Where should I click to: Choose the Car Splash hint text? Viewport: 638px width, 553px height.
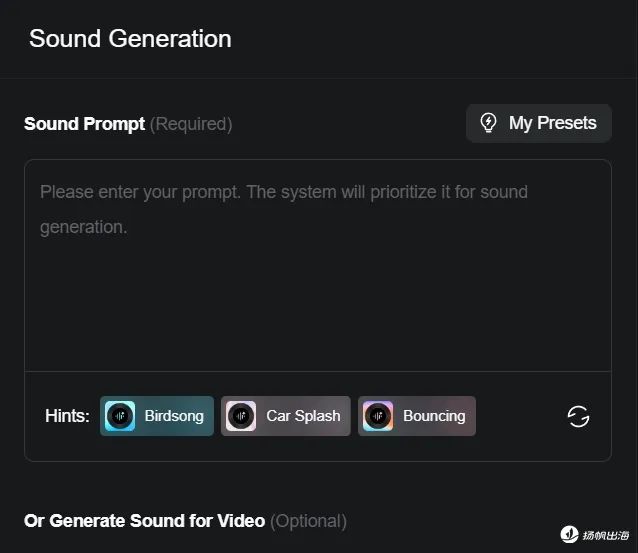point(303,416)
